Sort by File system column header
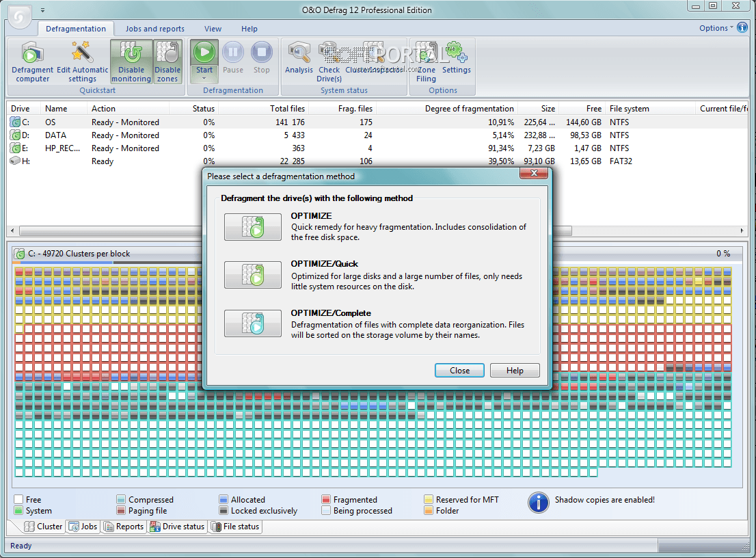The image size is (756, 558). [x=651, y=109]
